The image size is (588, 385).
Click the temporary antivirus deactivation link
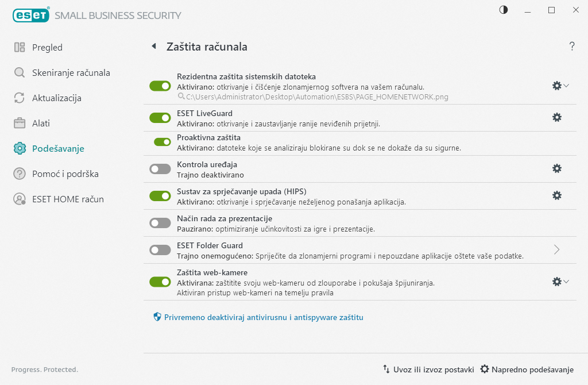(x=264, y=317)
